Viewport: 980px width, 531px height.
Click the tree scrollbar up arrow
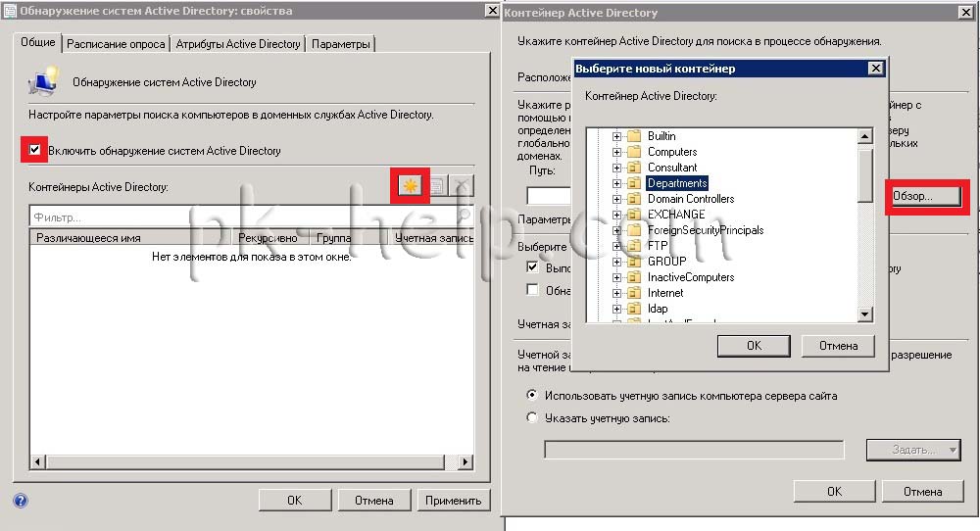pos(865,136)
